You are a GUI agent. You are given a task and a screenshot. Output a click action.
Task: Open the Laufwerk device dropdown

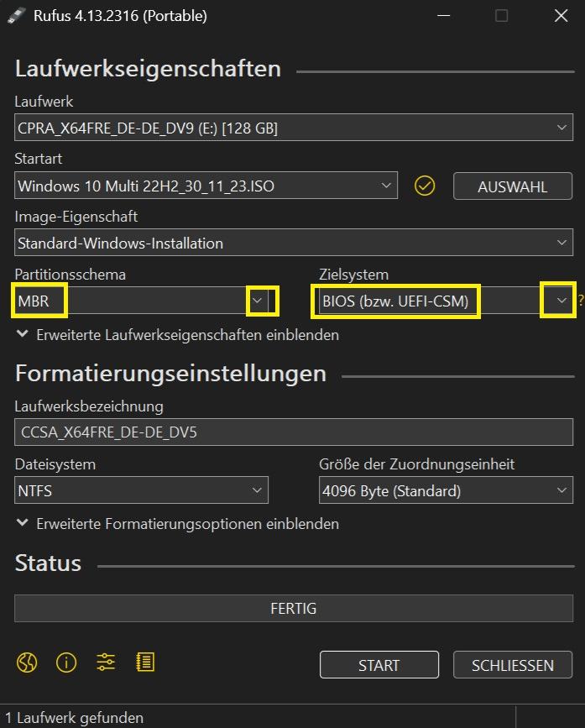pos(294,128)
